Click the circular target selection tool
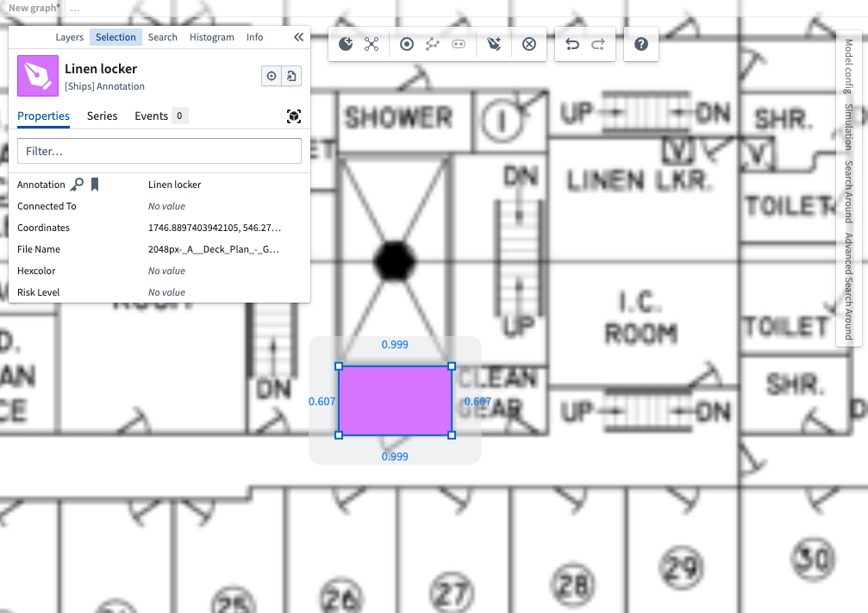Viewport: 868px width, 613px height. pyautogui.click(x=407, y=44)
